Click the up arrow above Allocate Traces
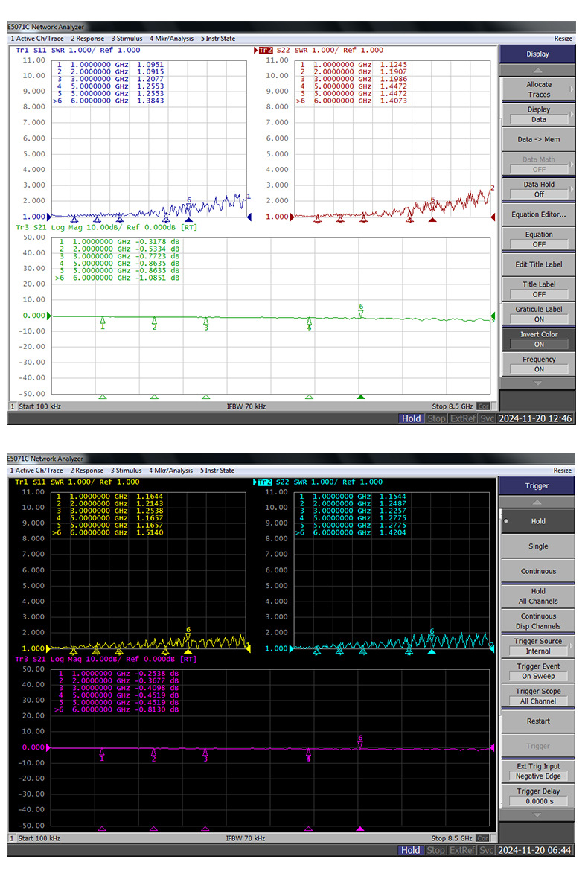 click(x=537, y=70)
